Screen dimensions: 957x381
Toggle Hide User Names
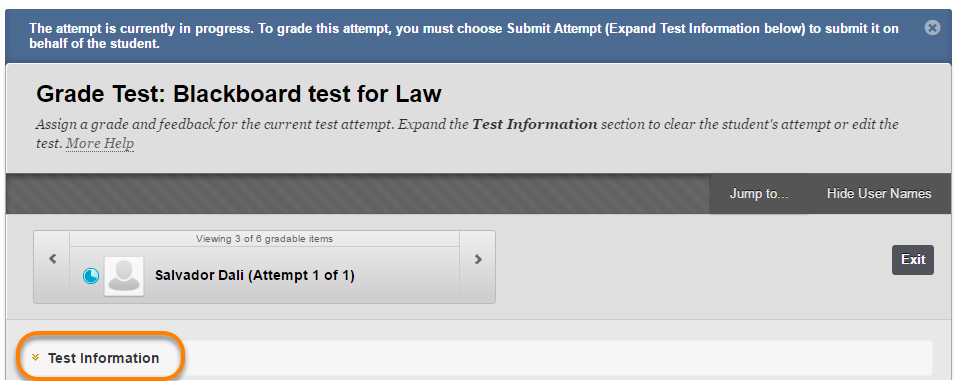(x=879, y=194)
